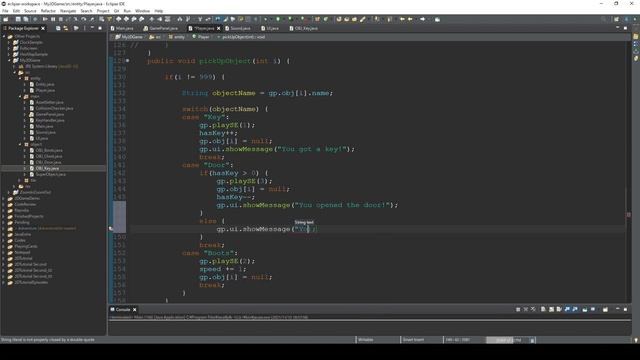Click the Save toolbar icon
The image size is (640, 360).
pyautogui.click(x=18, y=19)
